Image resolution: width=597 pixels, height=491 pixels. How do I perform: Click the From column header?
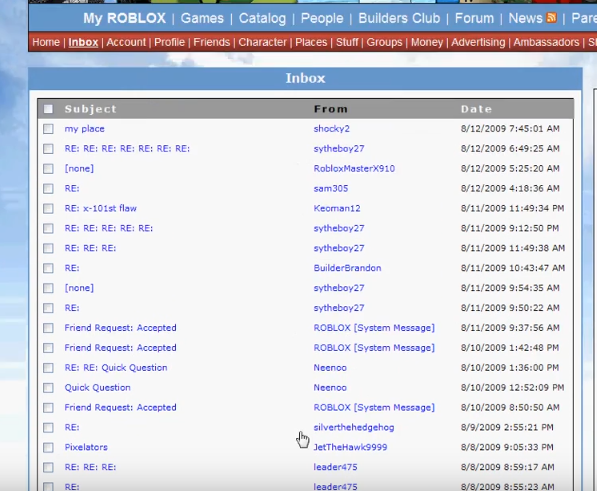331,109
